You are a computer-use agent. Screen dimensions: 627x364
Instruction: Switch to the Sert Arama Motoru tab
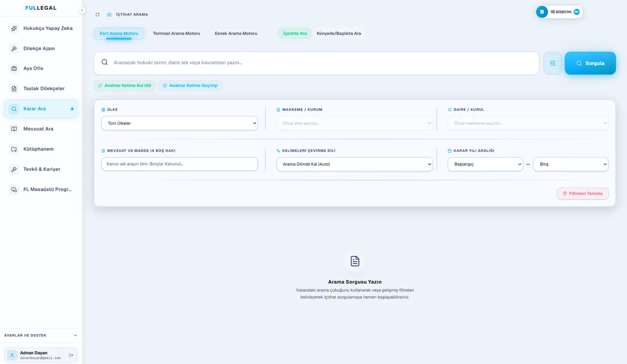point(119,33)
